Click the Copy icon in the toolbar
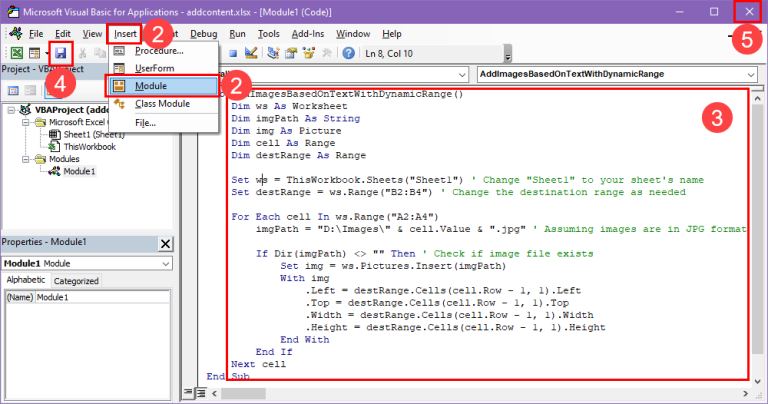The width and height of the screenshot is (768, 404). click(99, 53)
